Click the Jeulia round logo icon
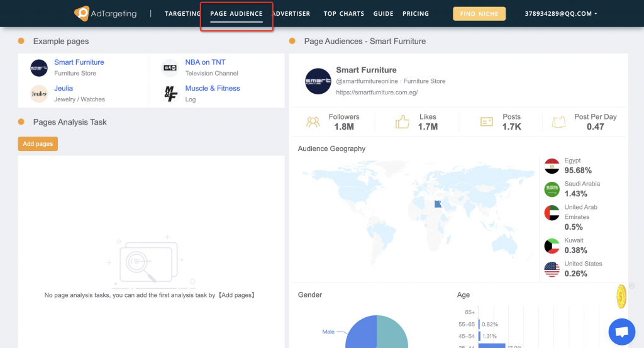This screenshot has width=644, height=348. point(39,94)
